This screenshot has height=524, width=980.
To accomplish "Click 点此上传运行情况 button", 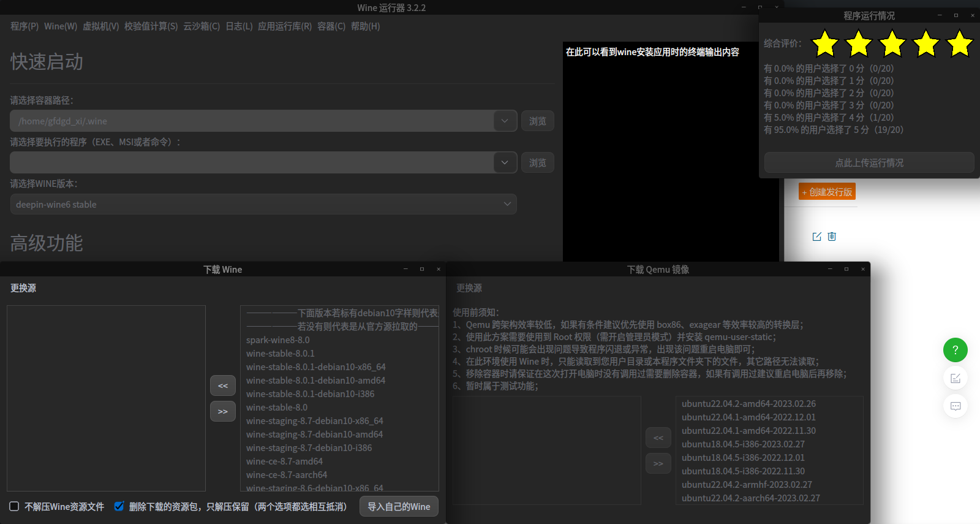I will (869, 162).
